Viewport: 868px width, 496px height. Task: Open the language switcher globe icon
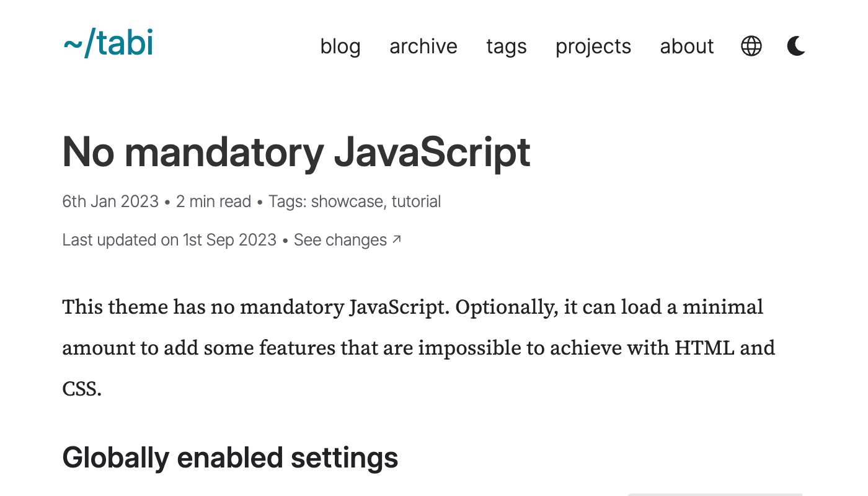tap(751, 46)
